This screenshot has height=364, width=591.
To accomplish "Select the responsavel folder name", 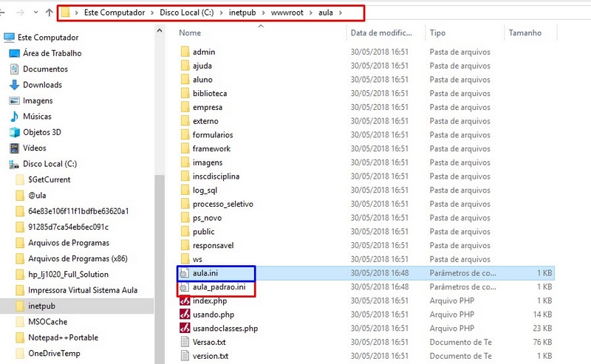I will tap(213, 246).
